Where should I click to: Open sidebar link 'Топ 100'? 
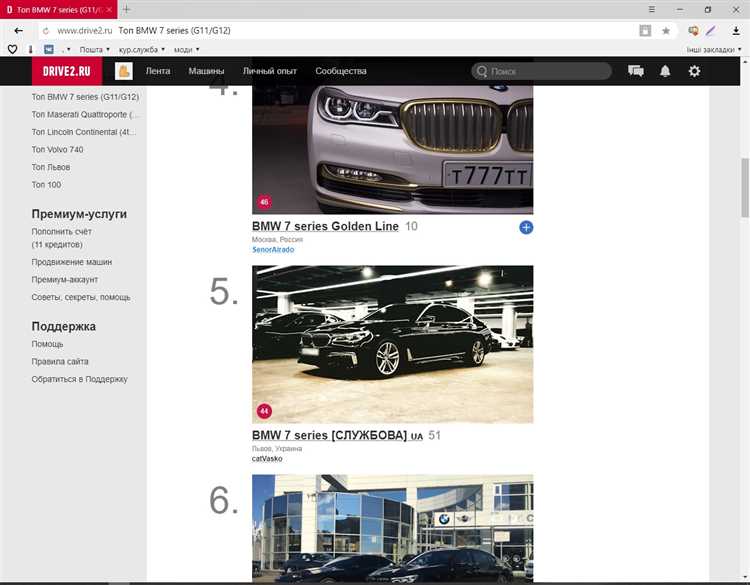coord(46,185)
